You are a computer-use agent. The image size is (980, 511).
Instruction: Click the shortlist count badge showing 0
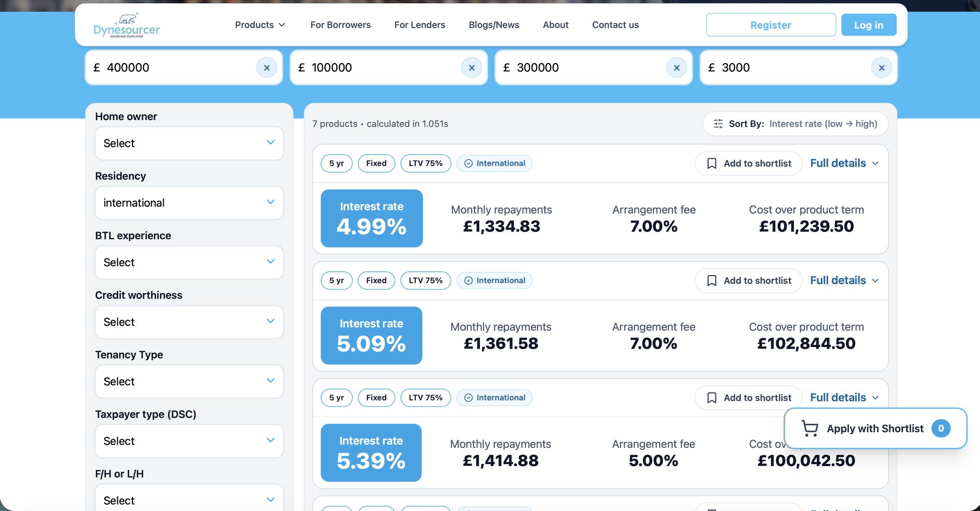coord(941,428)
